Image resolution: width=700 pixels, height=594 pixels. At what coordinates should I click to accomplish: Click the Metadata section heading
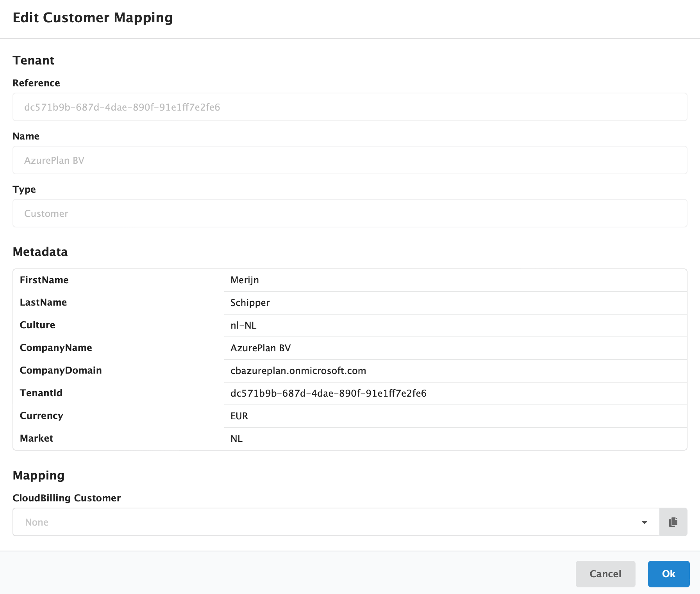click(x=40, y=252)
